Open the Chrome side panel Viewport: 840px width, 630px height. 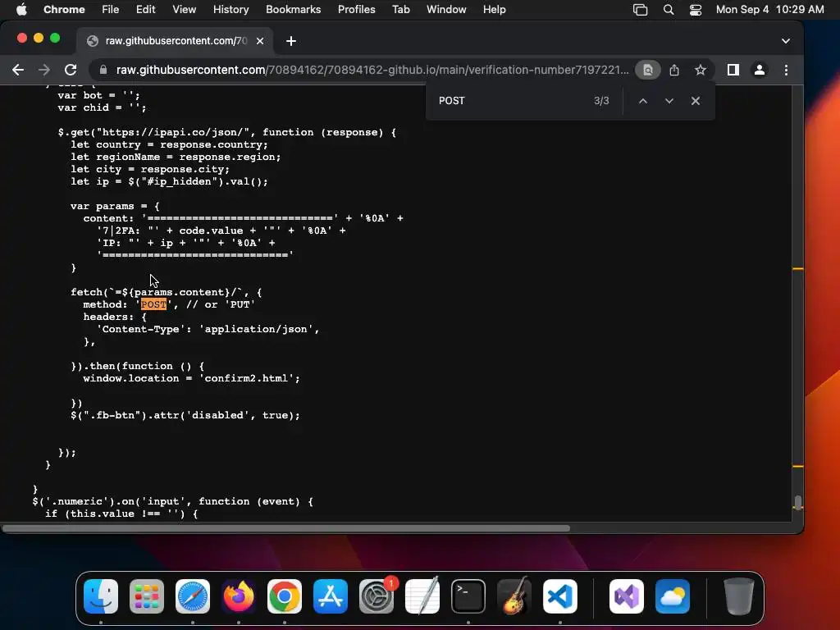[733, 71]
